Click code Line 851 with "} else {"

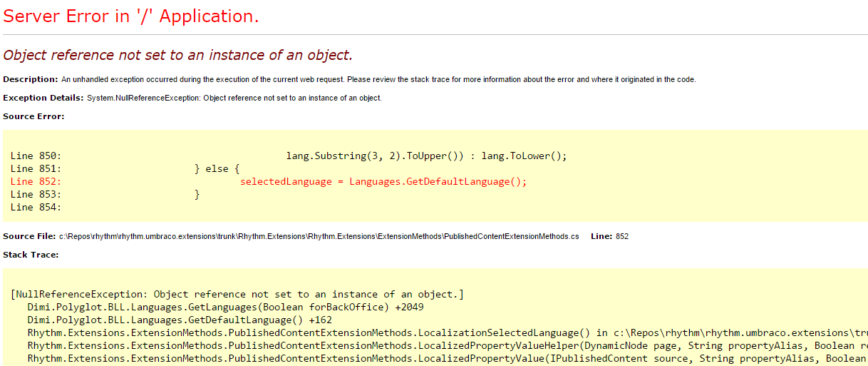click(x=217, y=168)
